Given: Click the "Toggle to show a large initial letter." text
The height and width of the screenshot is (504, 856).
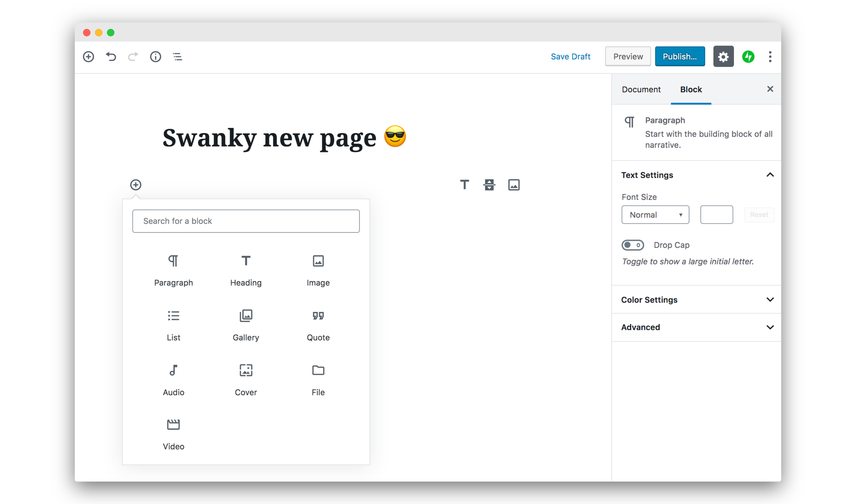Looking at the screenshot, I should [x=688, y=261].
